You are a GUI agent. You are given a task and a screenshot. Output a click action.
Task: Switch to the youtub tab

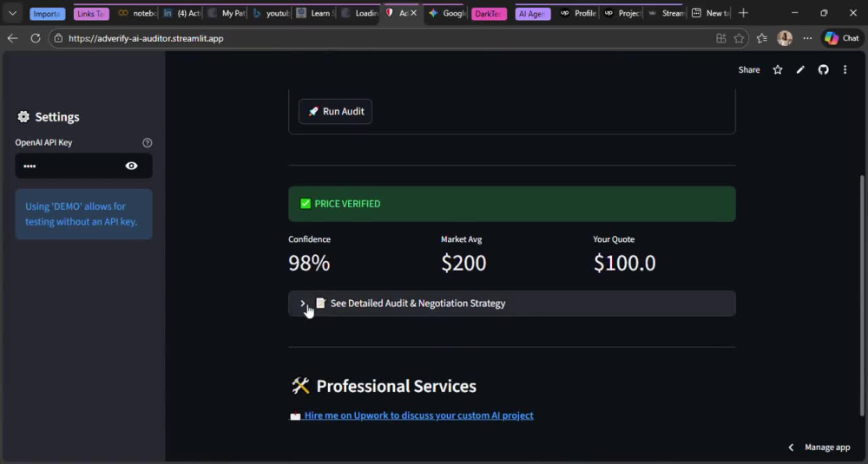[271, 13]
